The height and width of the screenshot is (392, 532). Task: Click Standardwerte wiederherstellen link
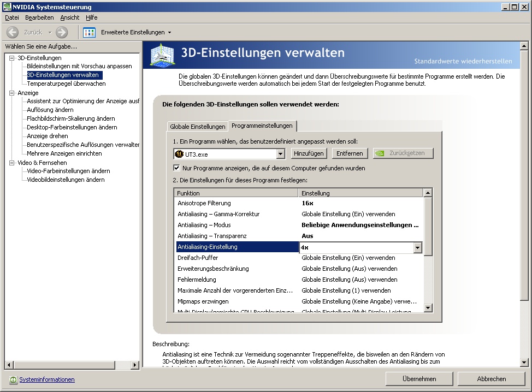(x=463, y=61)
